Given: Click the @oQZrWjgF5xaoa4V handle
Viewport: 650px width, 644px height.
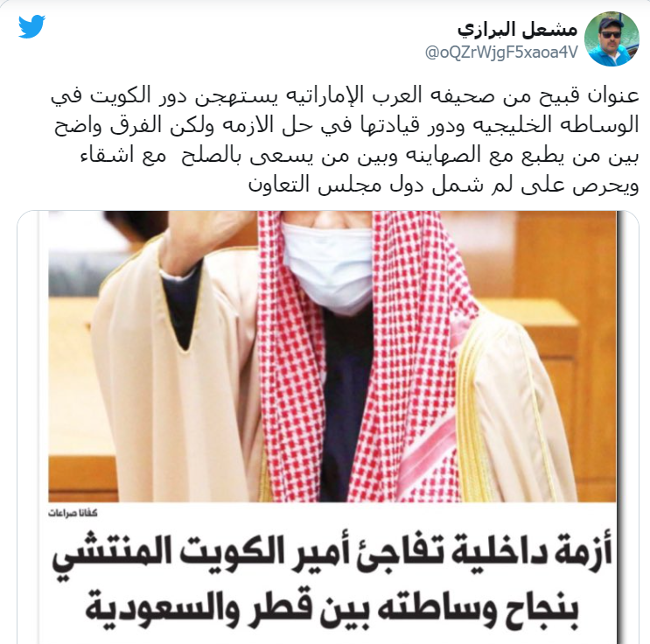Looking at the screenshot, I should [x=501, y=52].
